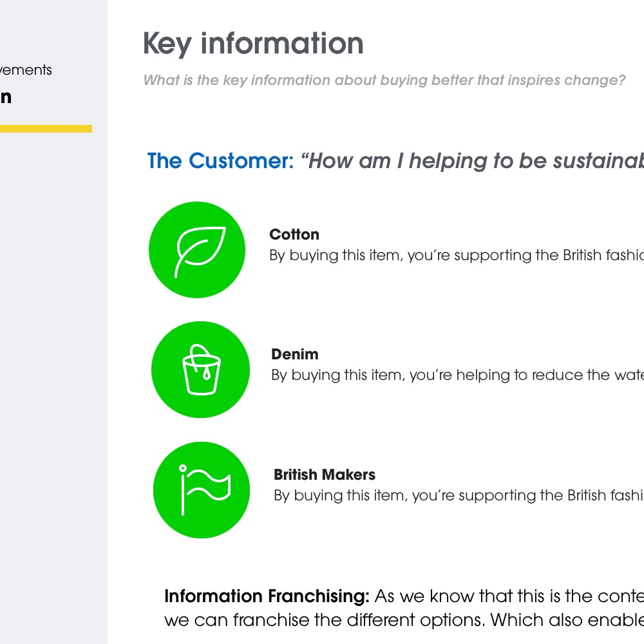The height and width of the screenshot is (644, 644).
Task: Select the "Key information" page heading
Action: (253, 44)
